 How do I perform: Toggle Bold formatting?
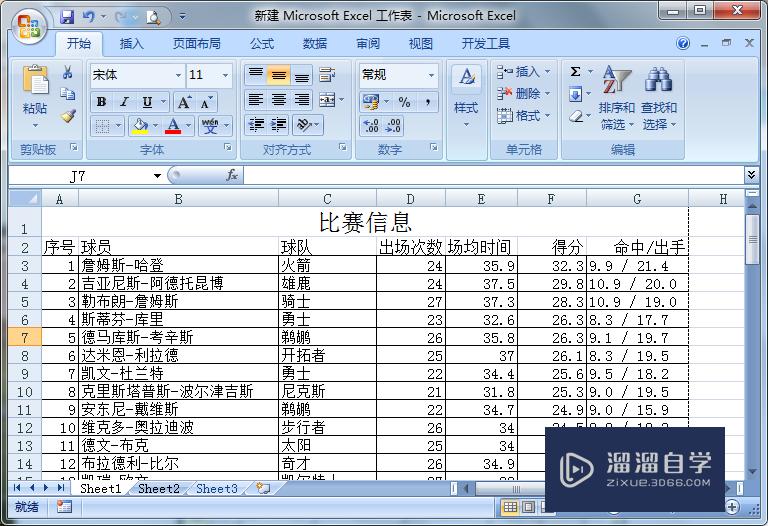[x=101, y=102]
